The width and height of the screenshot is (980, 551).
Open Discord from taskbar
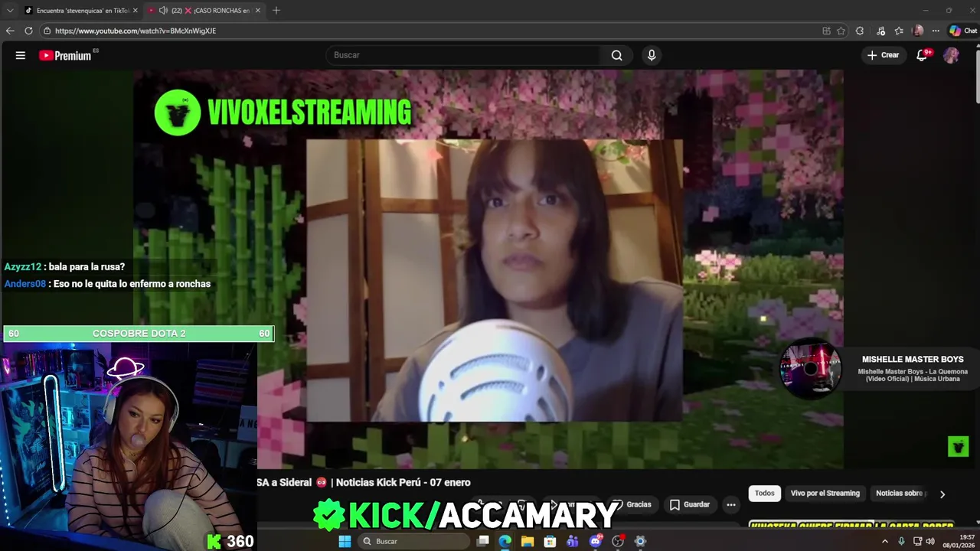tap(595, 541)
